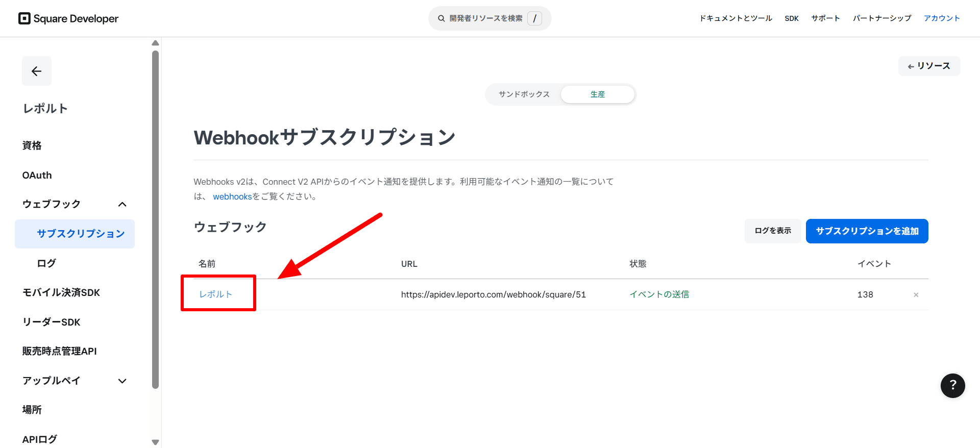
Task: Open the レポルト subscription link
Action: tap(215, 294)
